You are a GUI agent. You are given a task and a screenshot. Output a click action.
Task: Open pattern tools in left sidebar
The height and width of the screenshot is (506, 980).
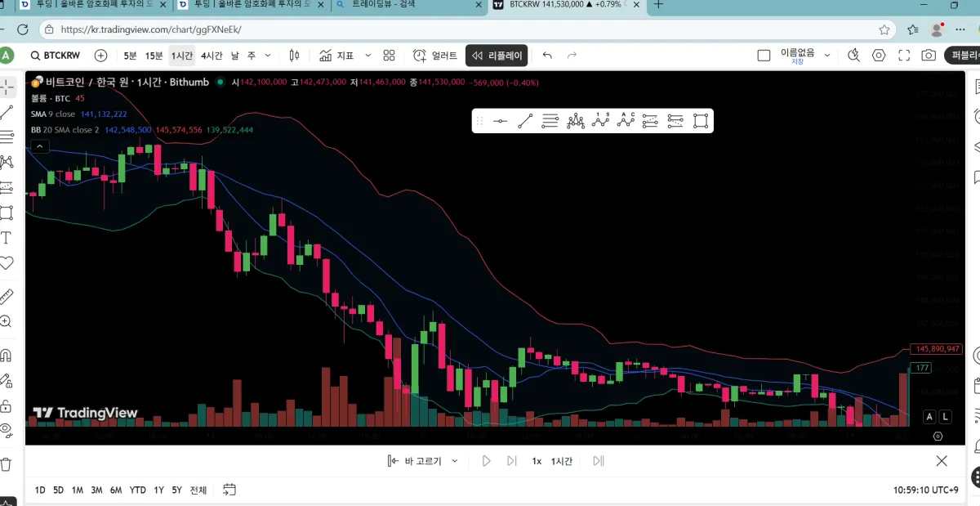[7, 162]
